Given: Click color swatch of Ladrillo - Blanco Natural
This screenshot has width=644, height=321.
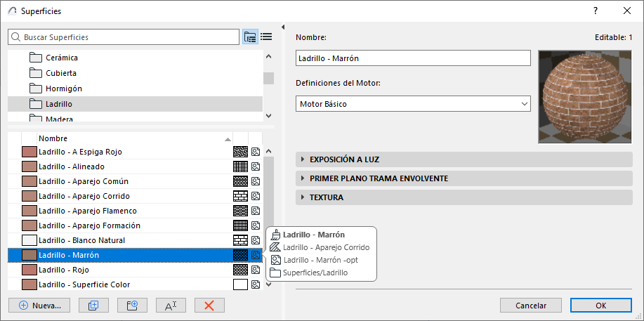Looking at the screenshot, I should point(29,240).
